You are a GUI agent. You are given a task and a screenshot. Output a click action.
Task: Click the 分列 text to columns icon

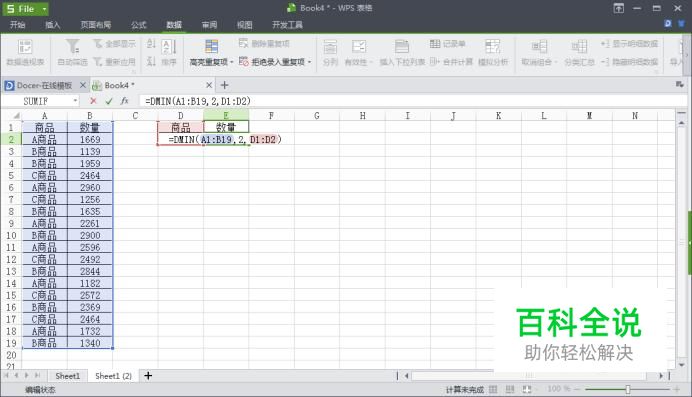[330, 47]
